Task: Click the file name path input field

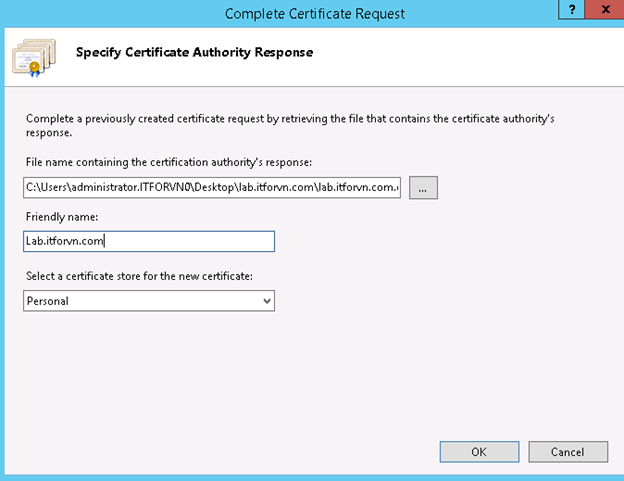Action: click(x=212, y=187)
